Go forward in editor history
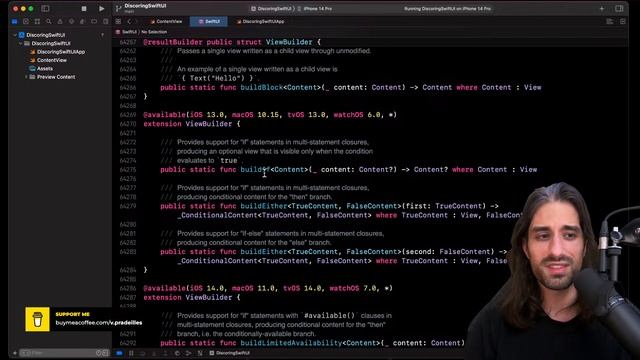The width and height of the screenshot is (640, 360). [x=136, y=21]
